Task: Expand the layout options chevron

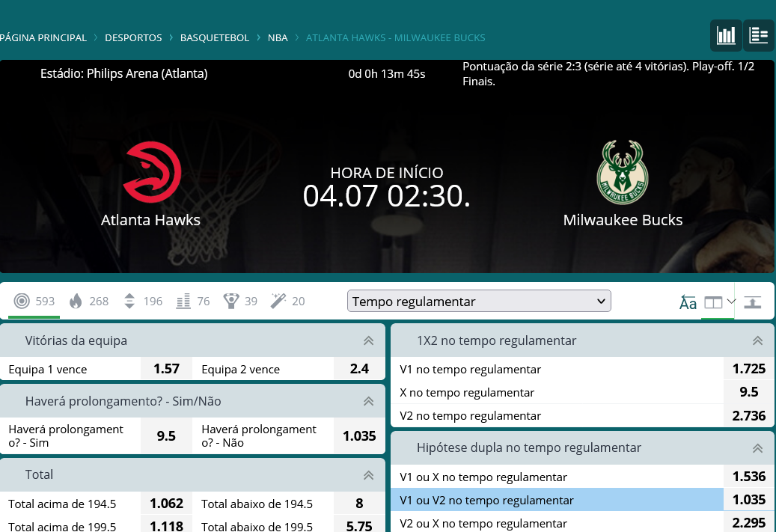Action: [x=731, y=302]
